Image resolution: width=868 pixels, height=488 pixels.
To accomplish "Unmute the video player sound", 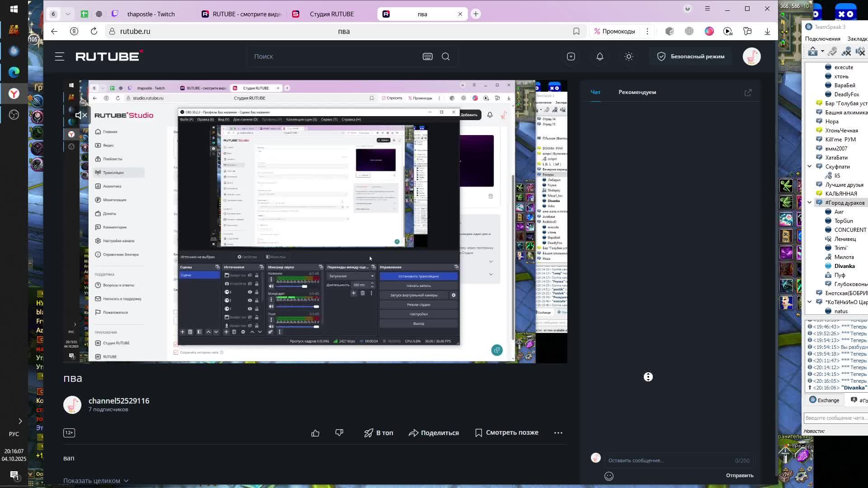I will pyautogui.click(x=81, y=115).
